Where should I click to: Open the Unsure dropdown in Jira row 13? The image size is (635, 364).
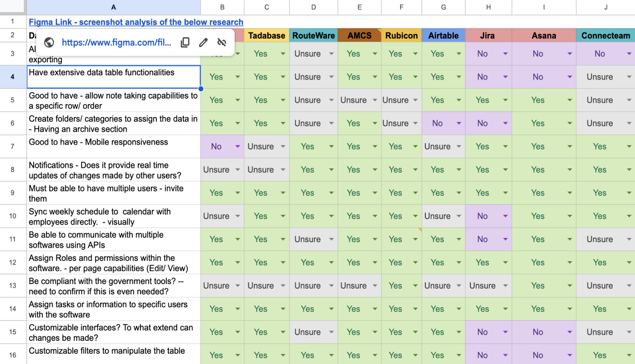pyautogui.click(x=505, y=286)
